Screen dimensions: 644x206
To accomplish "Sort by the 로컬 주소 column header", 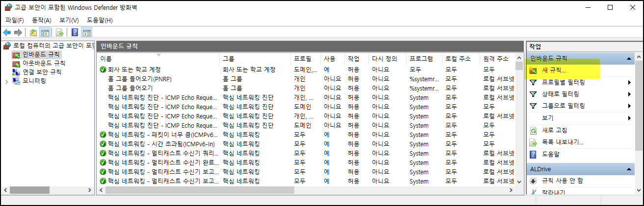I will [x=461, y=59].
